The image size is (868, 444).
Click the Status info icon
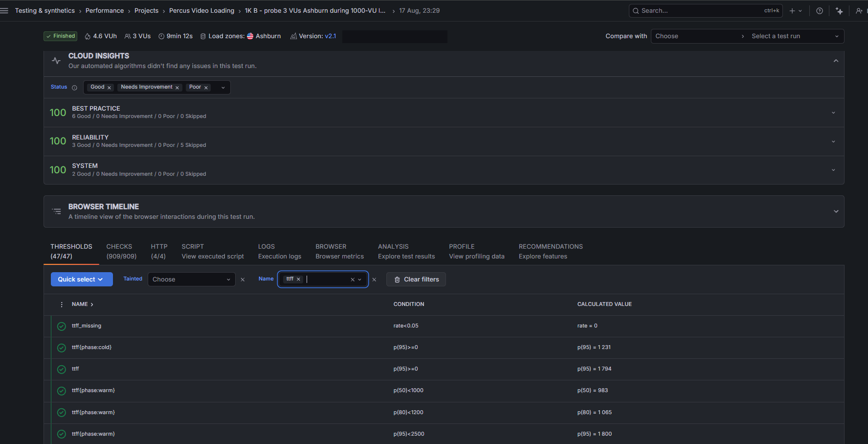coord(74,88)
